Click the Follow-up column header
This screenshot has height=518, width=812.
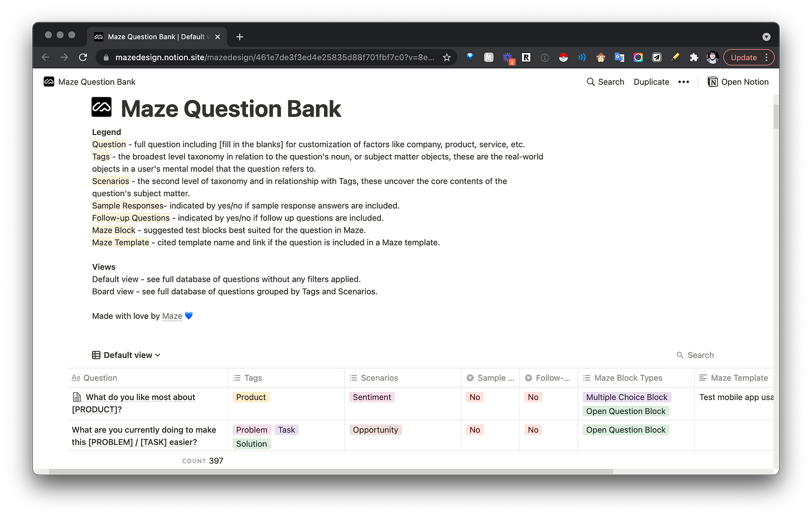pyautogui.click(x=548, y=378)
